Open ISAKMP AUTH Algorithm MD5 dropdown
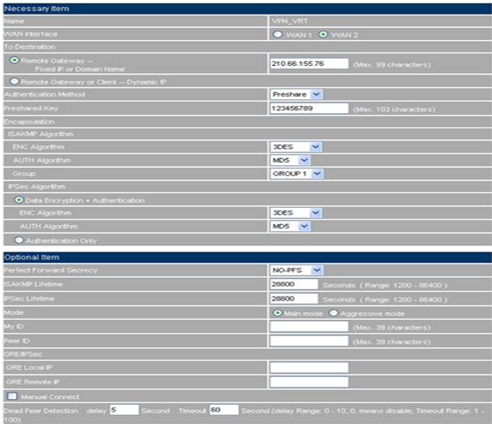 click(x=290, y=160)
